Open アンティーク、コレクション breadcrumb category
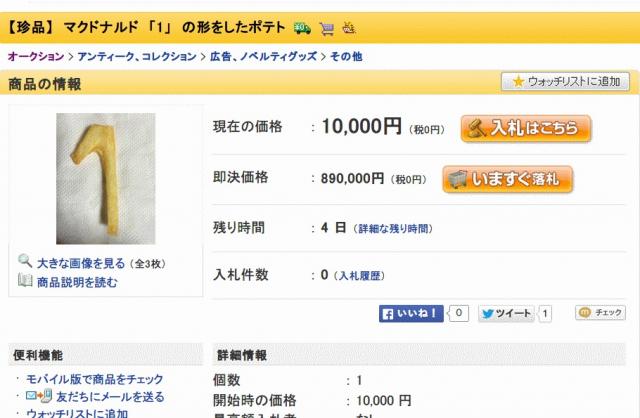The height and width of the screenshot is (418, 640). point(137,56)
